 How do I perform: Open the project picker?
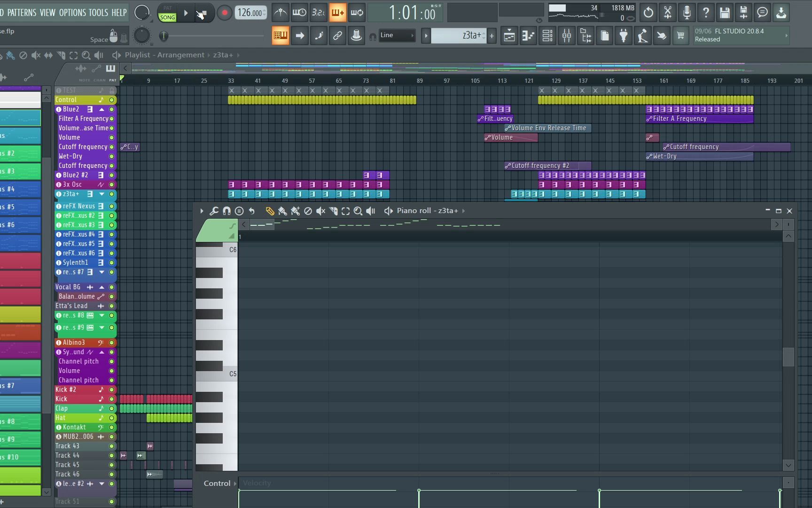pos(605,36)
